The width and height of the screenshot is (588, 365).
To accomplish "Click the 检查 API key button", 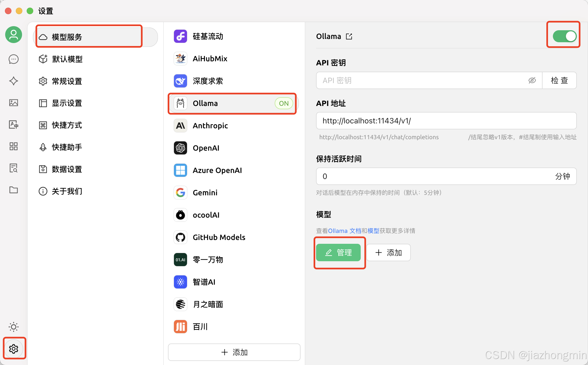I will coord(559,80).
